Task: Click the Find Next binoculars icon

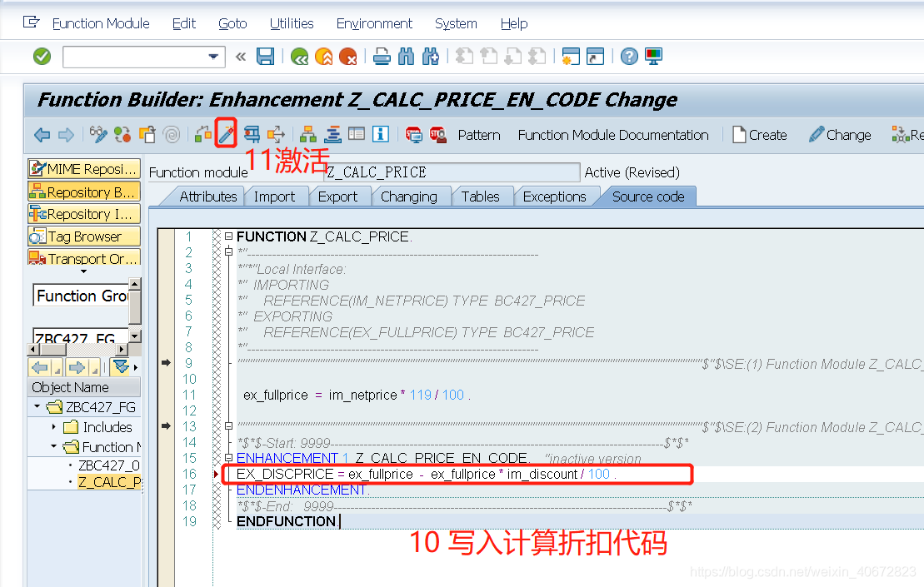Action: [431, 57]
